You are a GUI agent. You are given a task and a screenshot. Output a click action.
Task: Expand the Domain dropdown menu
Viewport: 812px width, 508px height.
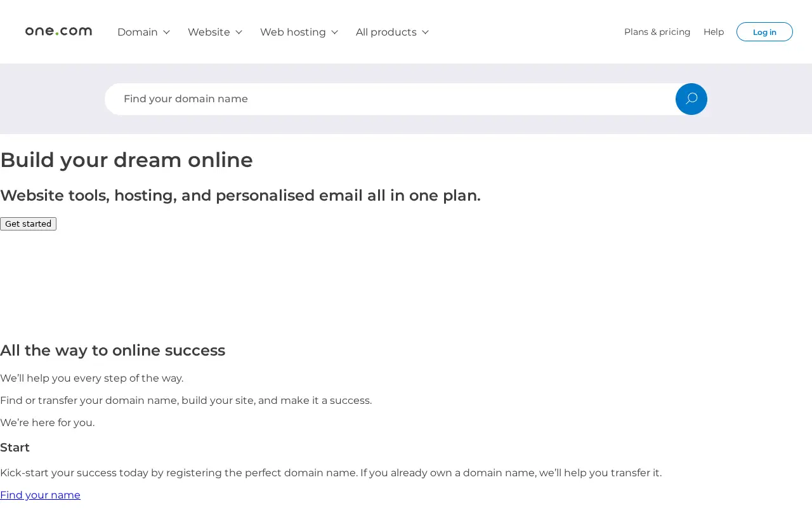(144, 32)
